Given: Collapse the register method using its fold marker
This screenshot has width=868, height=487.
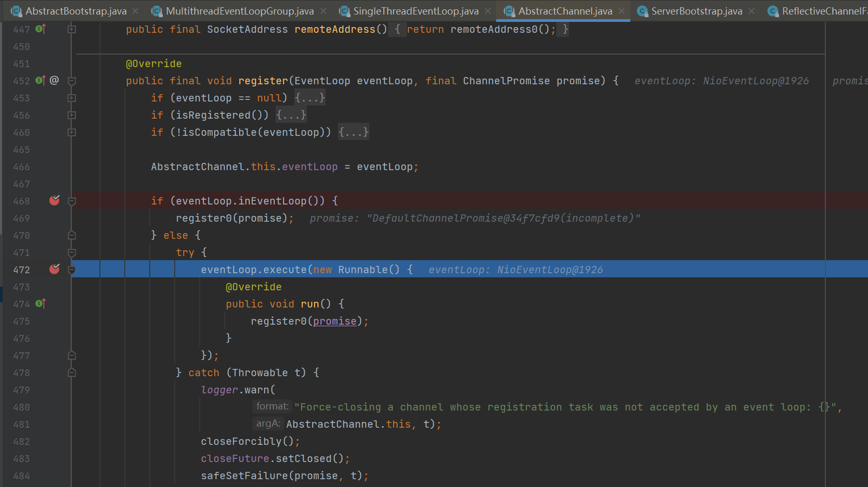Looking at the screenshot, I should tap(72, 81).
